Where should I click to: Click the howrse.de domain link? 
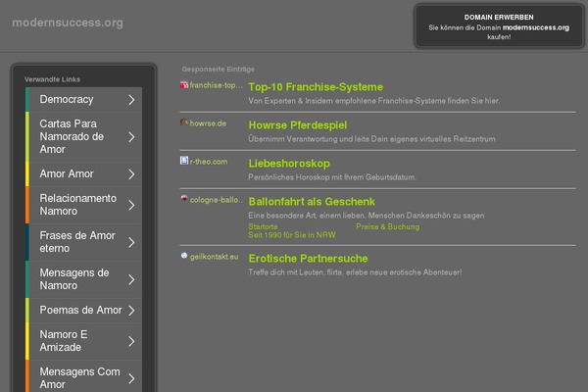click(208, 123)
